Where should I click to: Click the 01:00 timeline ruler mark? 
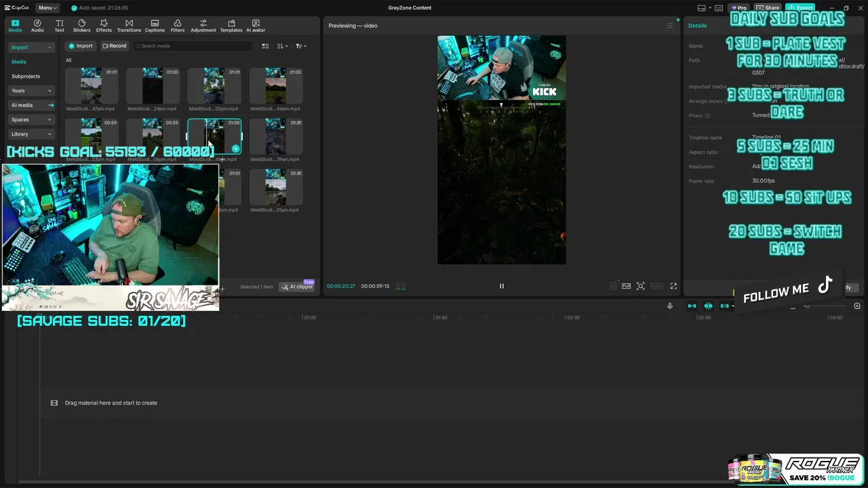click(x=309, y=317)
